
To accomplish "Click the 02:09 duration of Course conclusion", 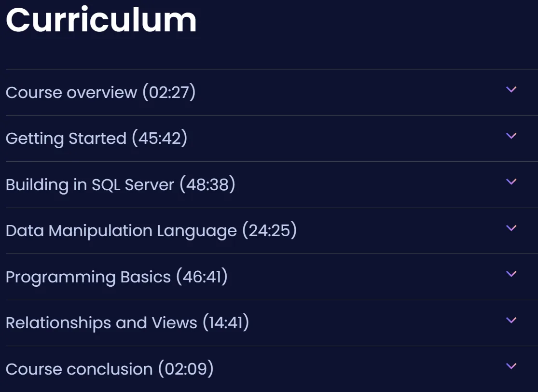I will click(x=186, y=369).
